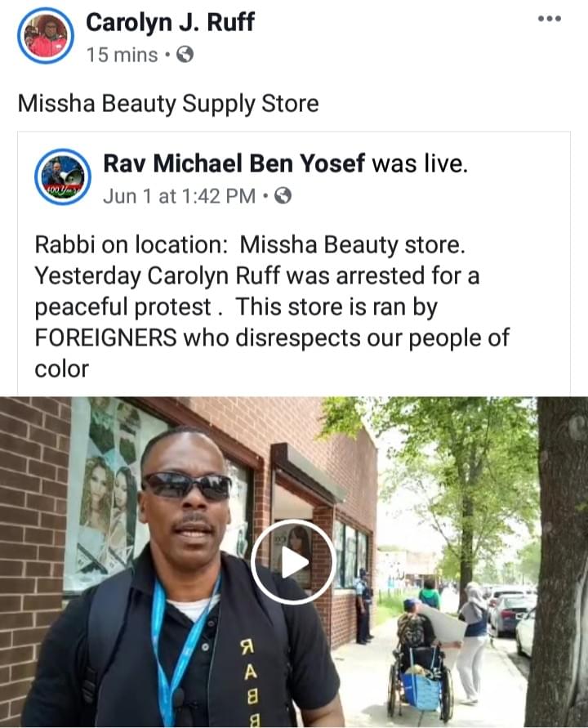
Task: Click the 'was live' text in shared post
Action: click(x=420, y=163)
